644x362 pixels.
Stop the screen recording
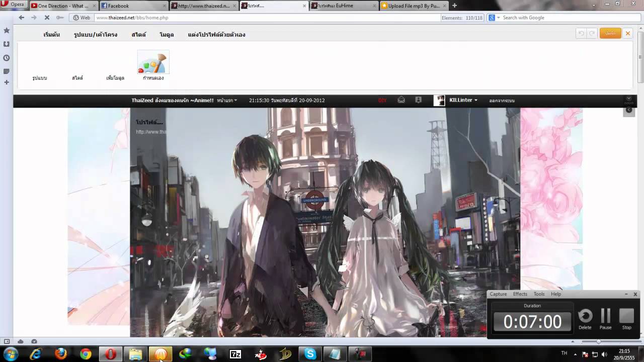[626, 319]
